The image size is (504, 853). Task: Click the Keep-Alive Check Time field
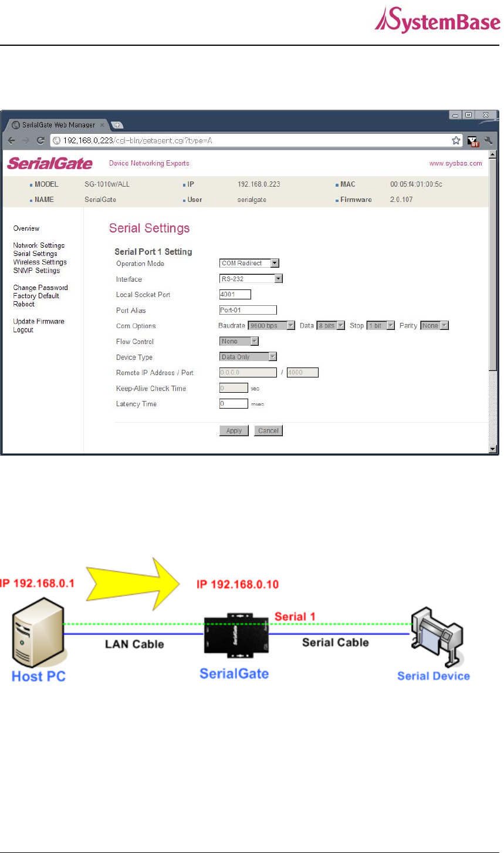coord(234,388)
